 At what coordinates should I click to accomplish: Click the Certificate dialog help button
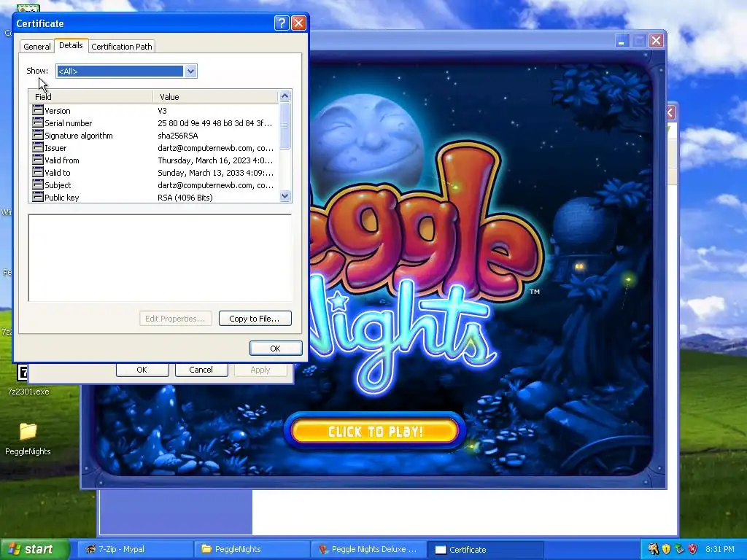point(282,23)
